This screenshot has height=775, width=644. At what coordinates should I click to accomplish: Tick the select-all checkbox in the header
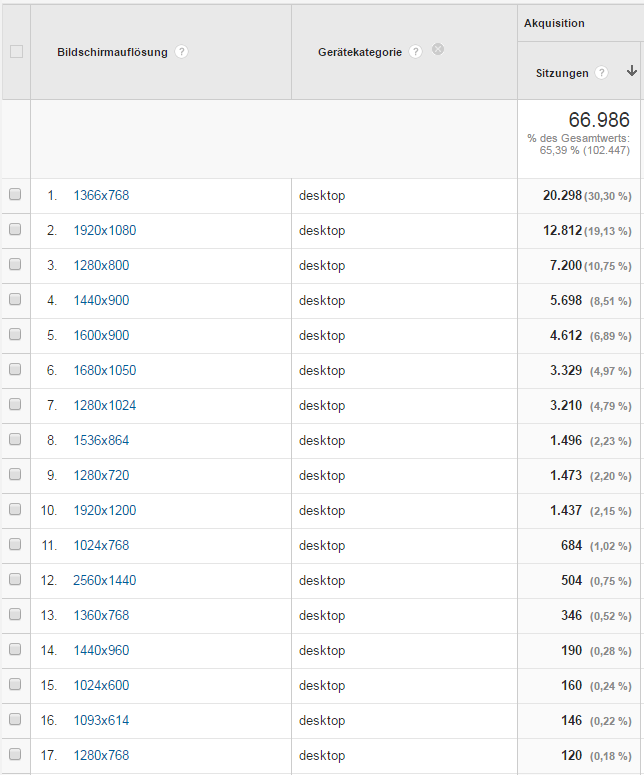click(16, 51)
